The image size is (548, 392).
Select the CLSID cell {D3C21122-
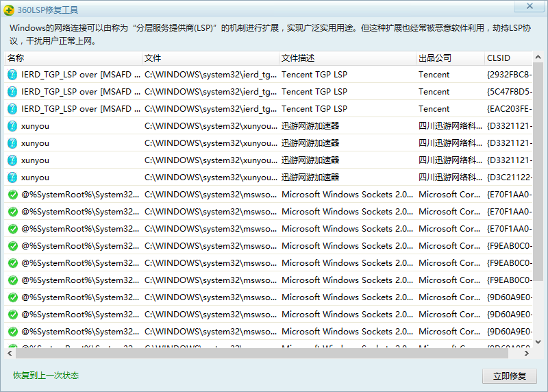509,177
